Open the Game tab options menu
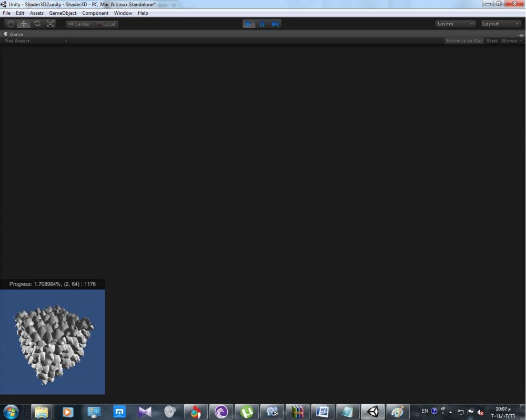The height and width of the screenshot is (420, 526). 521,35
